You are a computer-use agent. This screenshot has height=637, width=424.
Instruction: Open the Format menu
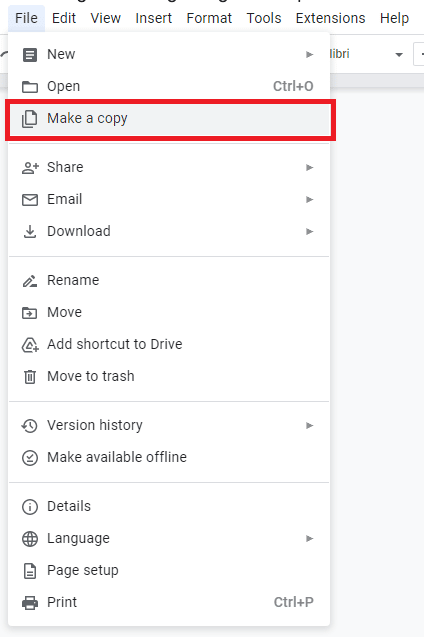(209, 18)
